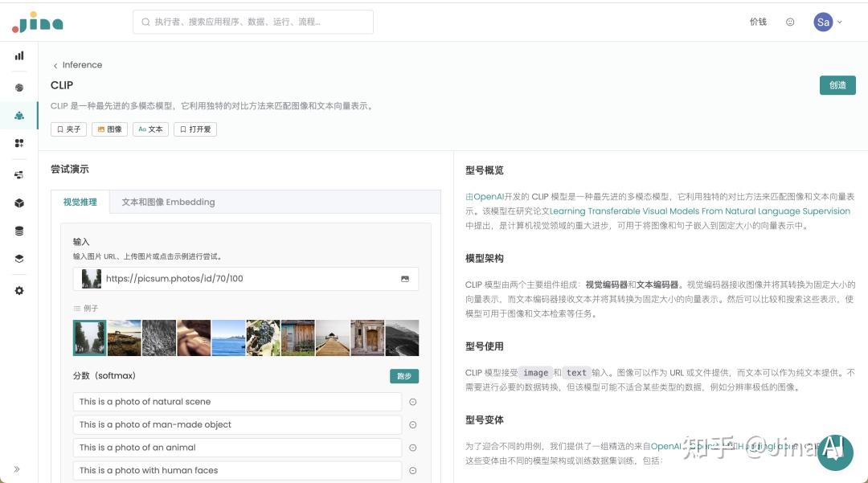Click the image upload icon in URL field

404,278
